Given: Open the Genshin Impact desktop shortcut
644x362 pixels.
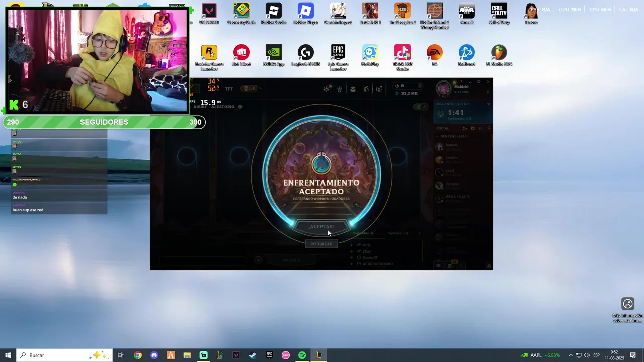Looking at the screenshot, I should pyautogui.click(x=338, y=14).
